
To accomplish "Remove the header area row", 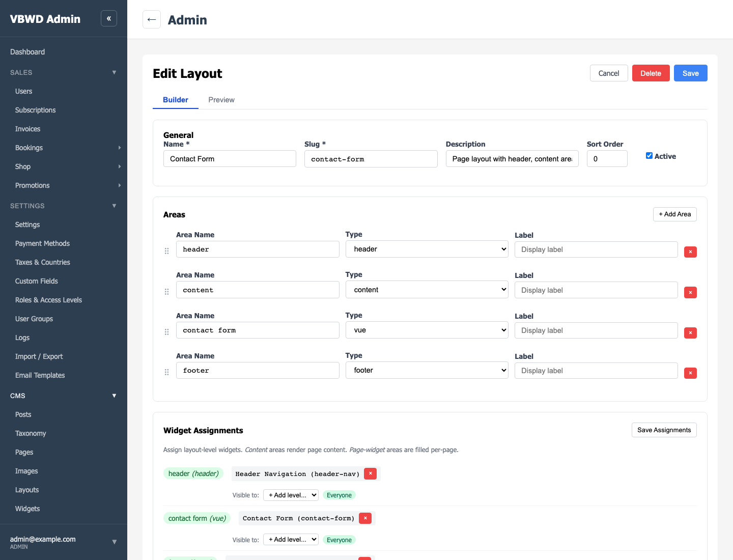I will click(x=690, y=251).
